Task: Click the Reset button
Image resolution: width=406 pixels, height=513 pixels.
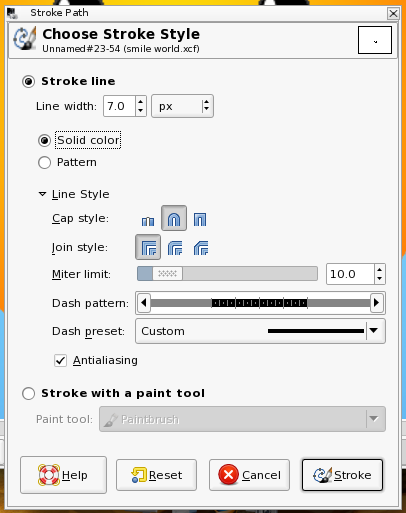Action: point(156,475)
